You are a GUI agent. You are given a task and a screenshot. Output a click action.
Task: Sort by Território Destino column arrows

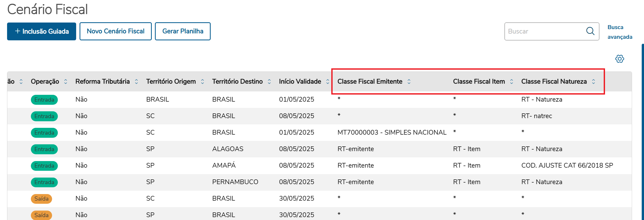(x=269, y=82)
